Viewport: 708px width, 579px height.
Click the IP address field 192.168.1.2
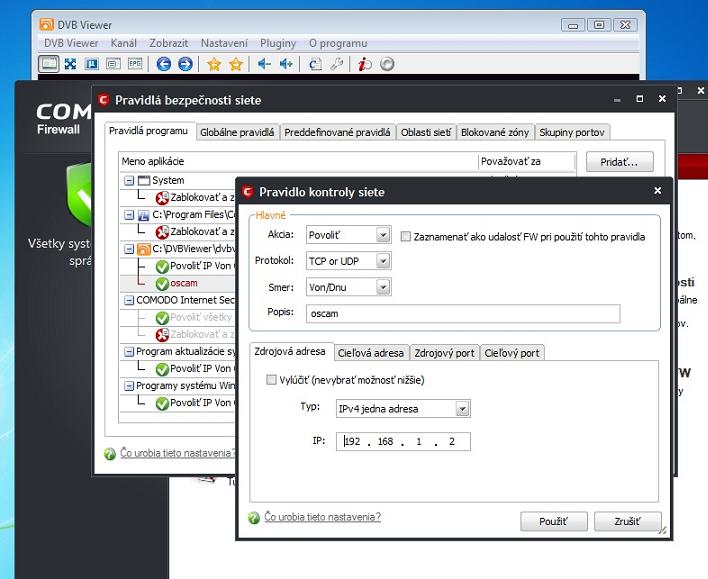click(x=403, y=442)
